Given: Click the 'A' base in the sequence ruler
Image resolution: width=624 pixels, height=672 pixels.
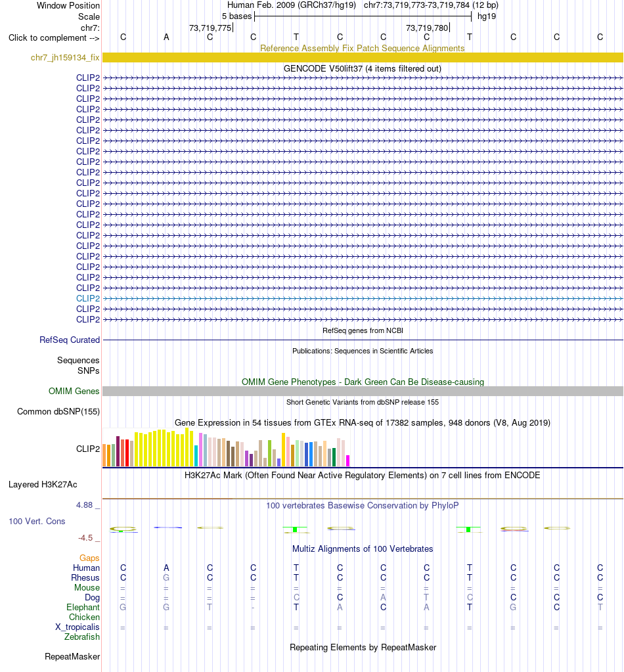Looking at the screenshot, I should point(166,37).
